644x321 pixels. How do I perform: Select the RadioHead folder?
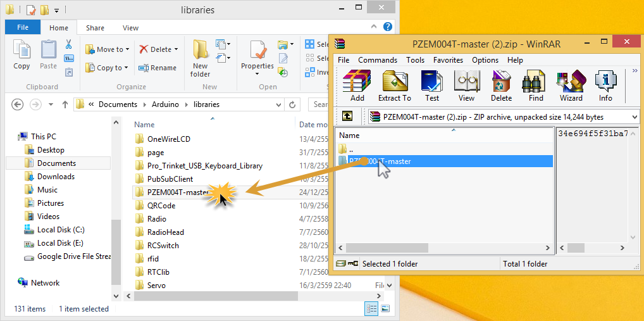click(166, 232)
